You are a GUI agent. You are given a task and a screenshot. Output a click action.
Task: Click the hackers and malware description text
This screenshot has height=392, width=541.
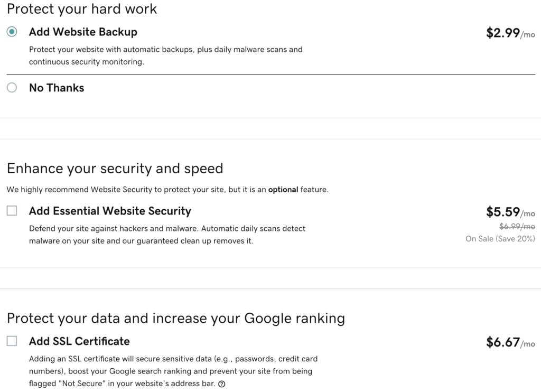coord(167,235)
